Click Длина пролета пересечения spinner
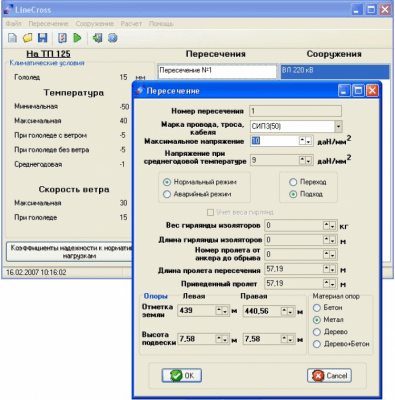 [x=330, y=269]
